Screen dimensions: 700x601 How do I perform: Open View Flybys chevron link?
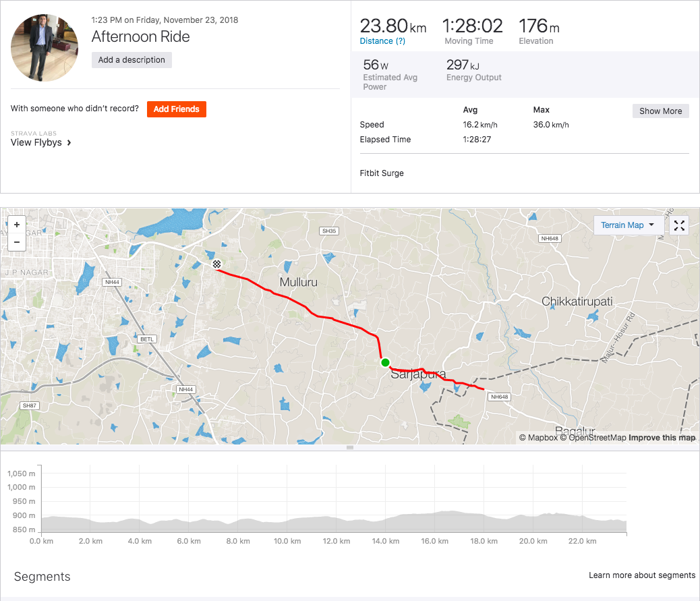click(40, 142)
